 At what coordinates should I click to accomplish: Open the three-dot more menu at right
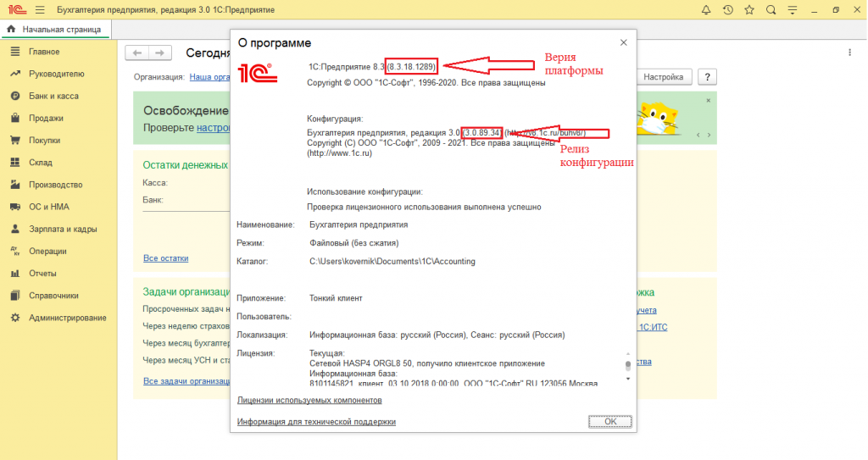(849, 53)
